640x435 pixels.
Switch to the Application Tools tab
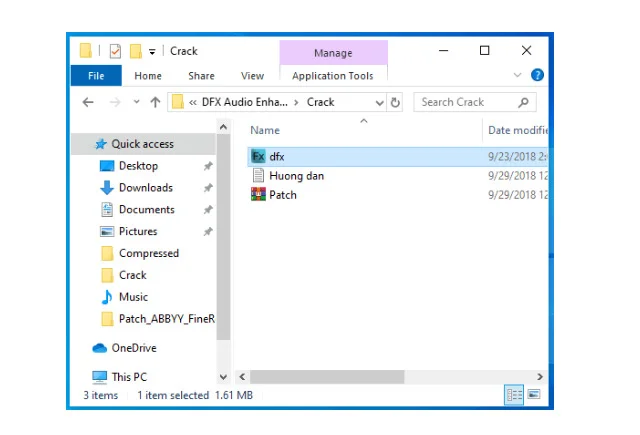click(332, 76)
